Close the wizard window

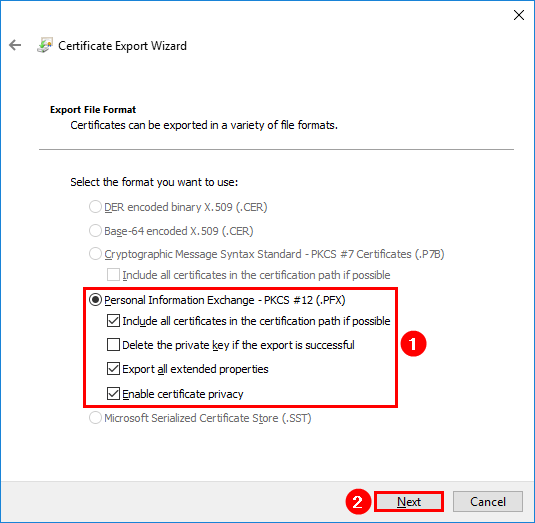point(519,15)
